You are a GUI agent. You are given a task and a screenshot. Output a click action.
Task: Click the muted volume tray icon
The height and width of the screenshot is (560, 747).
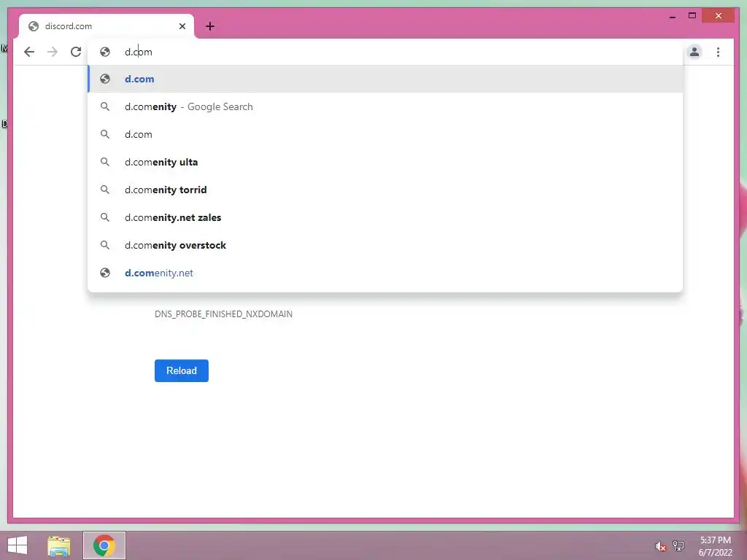(660, 546)
